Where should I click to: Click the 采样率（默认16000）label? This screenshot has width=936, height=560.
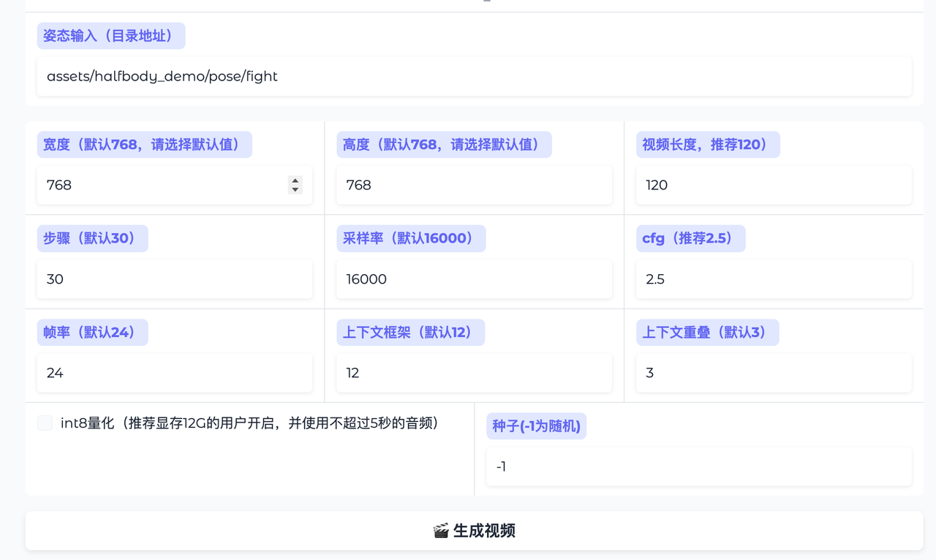pos(411,238)
